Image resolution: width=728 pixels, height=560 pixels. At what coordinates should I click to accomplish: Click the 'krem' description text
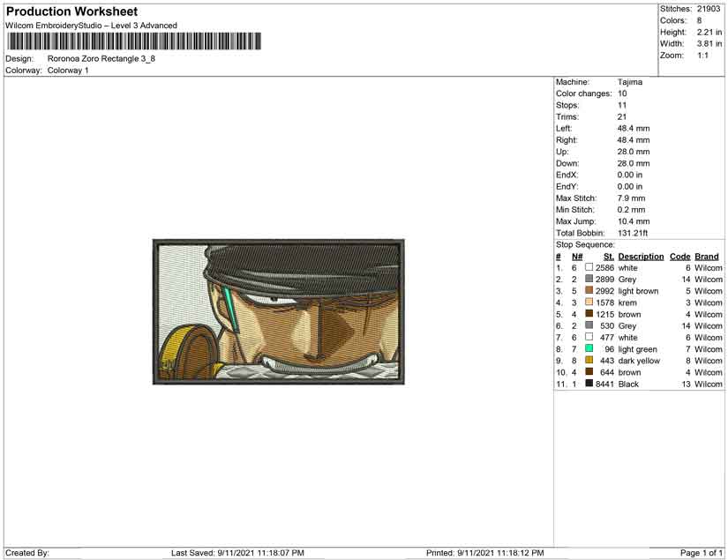pos(627,302)
